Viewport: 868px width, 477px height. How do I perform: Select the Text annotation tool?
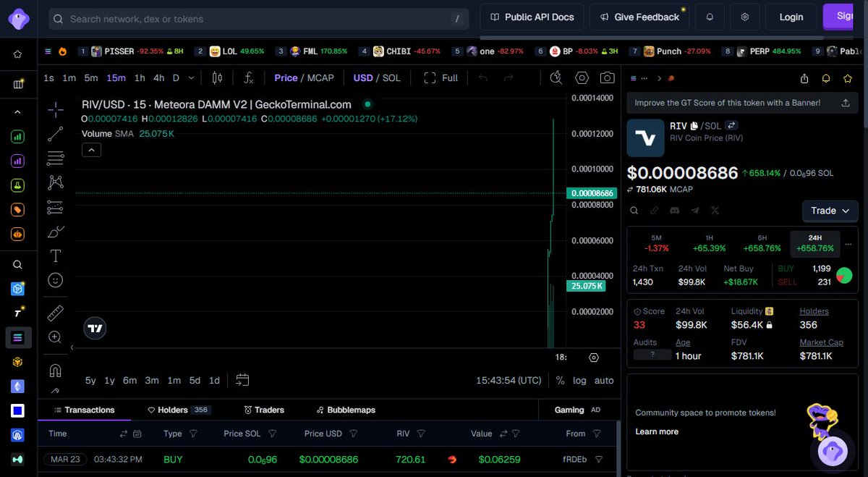tap(56, 256)
